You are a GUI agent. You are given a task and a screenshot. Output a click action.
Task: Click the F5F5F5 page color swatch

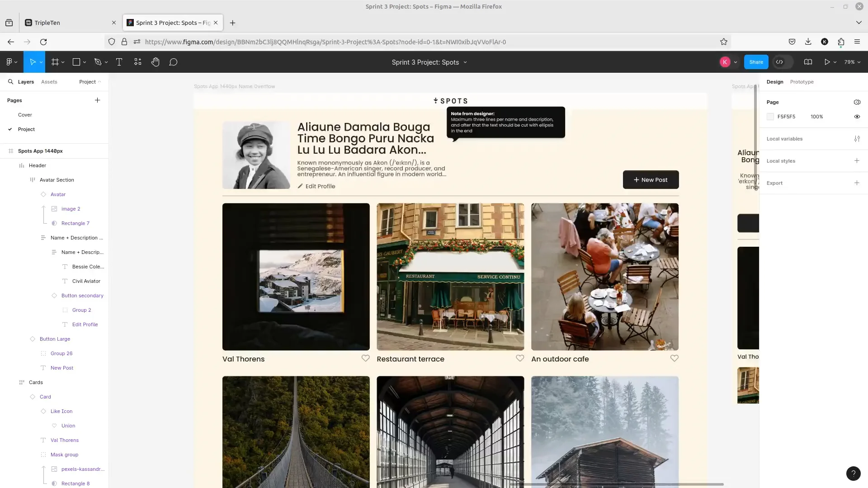(x=770, y=117)
